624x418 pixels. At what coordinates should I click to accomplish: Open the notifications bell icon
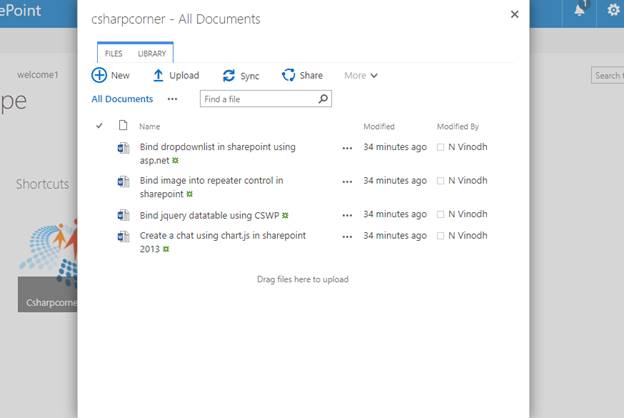tap(580, 9)
